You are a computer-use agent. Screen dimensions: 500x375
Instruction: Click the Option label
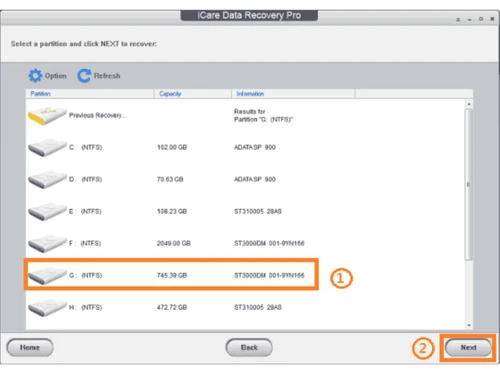click(x=56, y=76)
